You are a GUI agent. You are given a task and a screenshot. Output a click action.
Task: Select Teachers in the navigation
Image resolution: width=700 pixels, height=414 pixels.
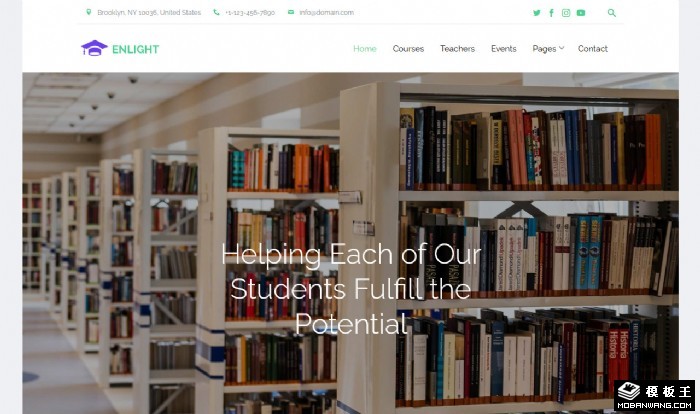(457, 49)
